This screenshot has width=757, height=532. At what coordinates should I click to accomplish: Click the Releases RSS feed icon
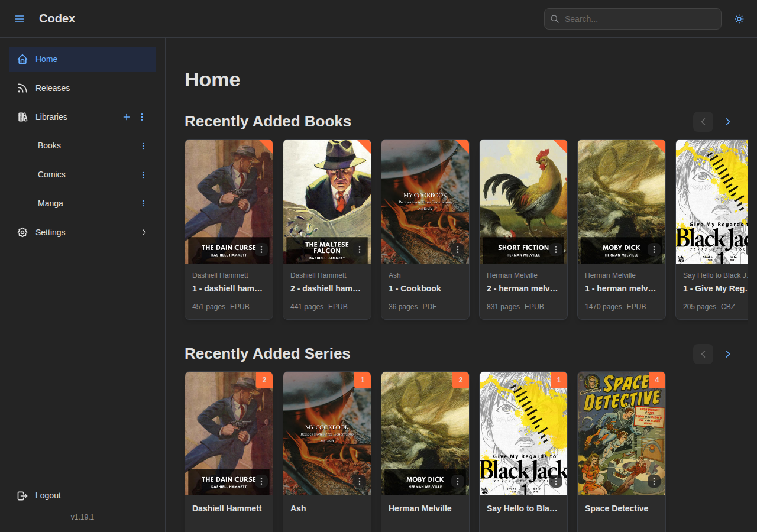tap(22, 88)
